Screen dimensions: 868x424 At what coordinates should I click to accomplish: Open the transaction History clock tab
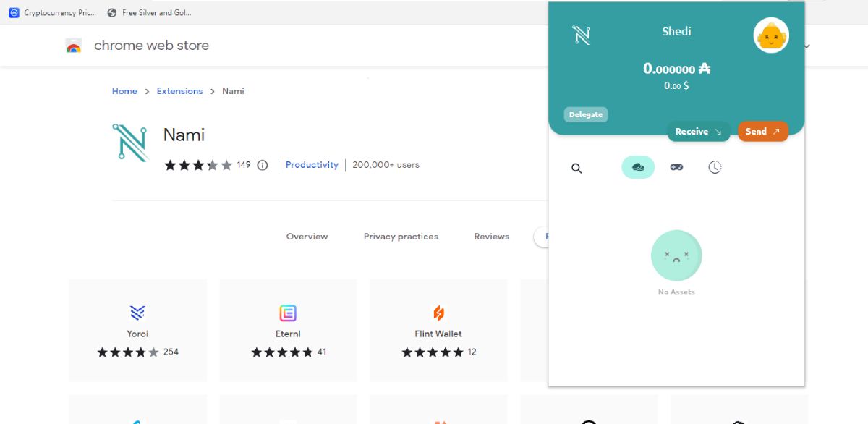pyautogui.click(x=715, y=167)
